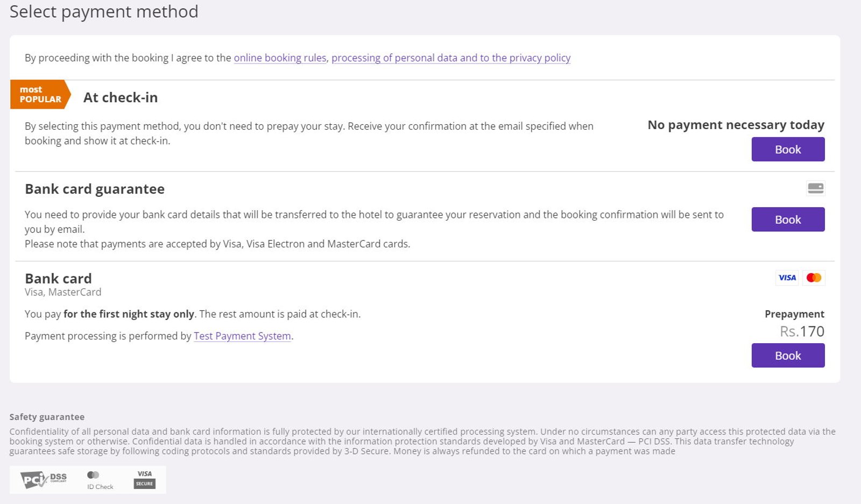
Task: Click the Select payment method title
Action: pos(104,12)
